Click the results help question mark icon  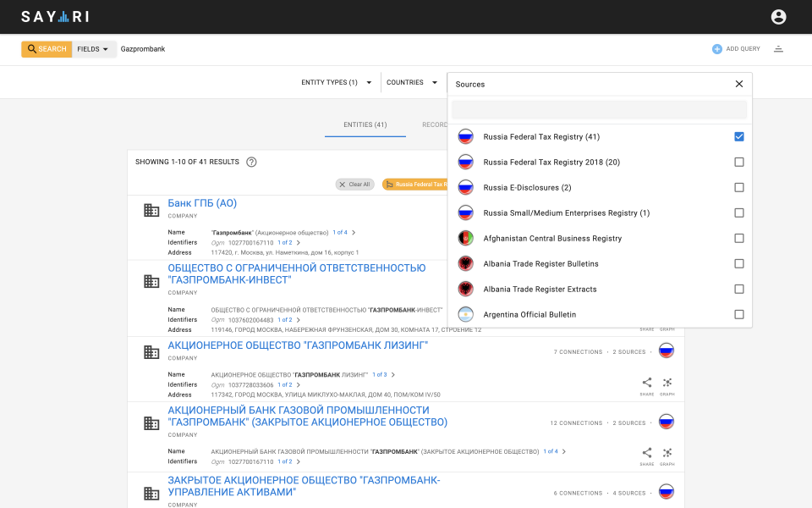click(251, 162)
